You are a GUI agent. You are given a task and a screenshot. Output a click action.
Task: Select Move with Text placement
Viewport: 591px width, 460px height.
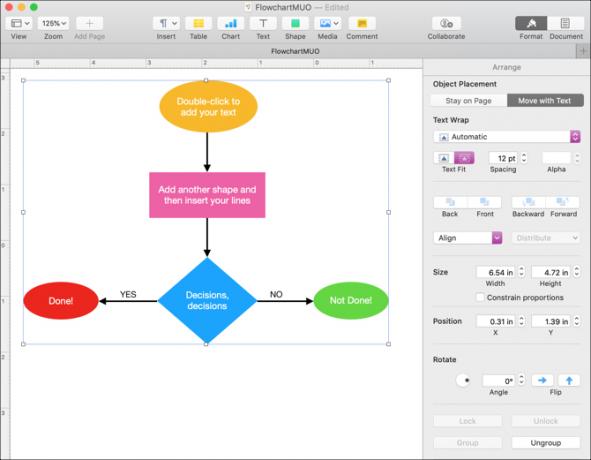point(545,101)
